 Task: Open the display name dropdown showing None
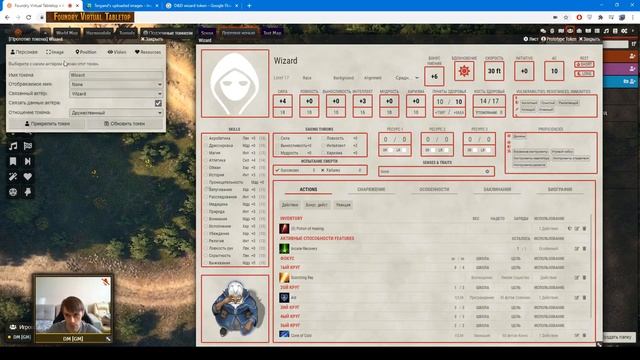(116, 84)
